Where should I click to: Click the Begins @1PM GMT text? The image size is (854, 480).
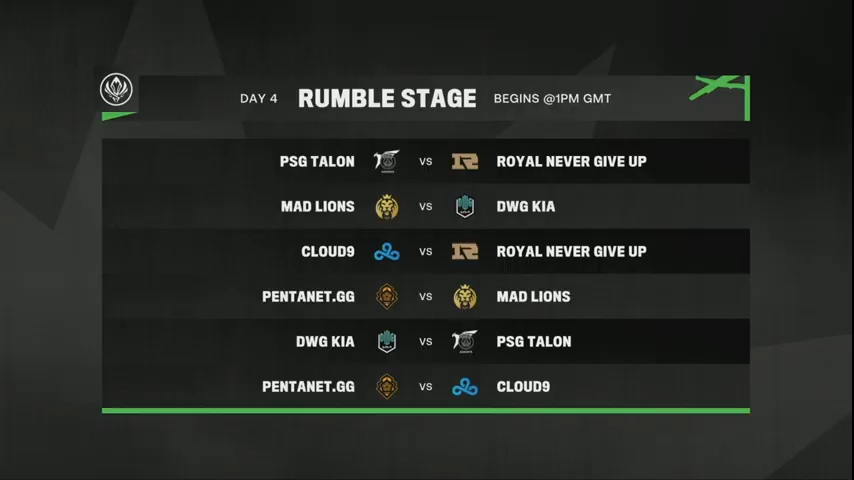click(x=552, y=99)
